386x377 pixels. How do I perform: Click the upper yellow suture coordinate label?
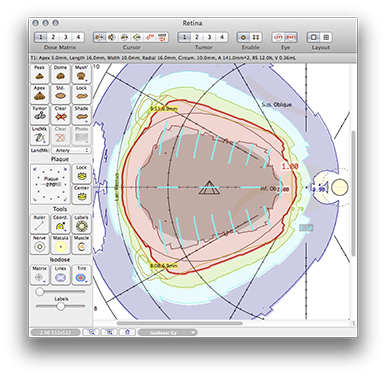[164, 109]
